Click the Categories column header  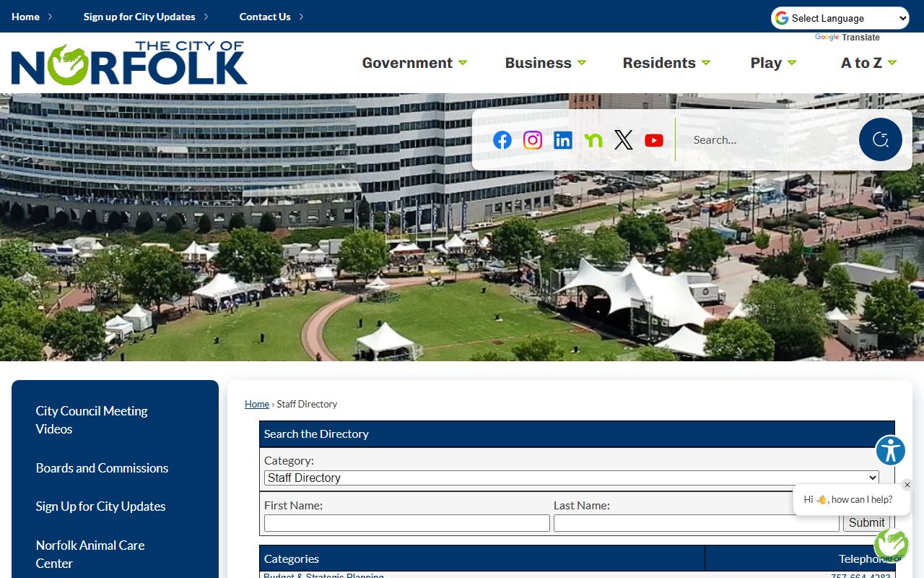tap(482, 558)
